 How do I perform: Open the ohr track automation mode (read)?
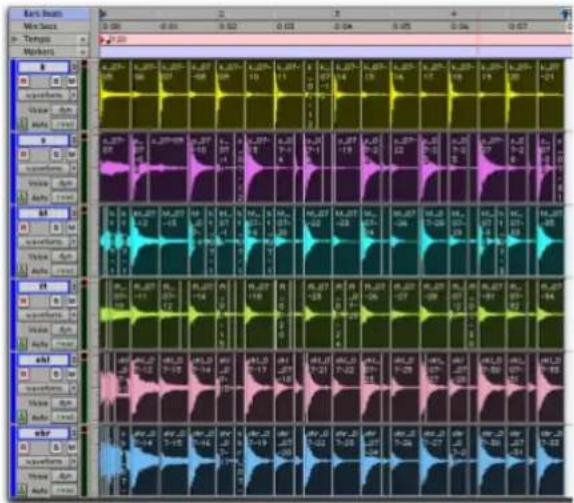[64, 491]
